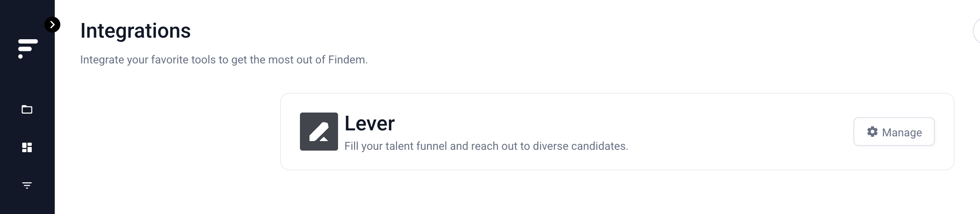Image resolution: width=980 pixels, height=214 pixels.
Task: Click the gear icon inside Manage button
Action: 872,132
